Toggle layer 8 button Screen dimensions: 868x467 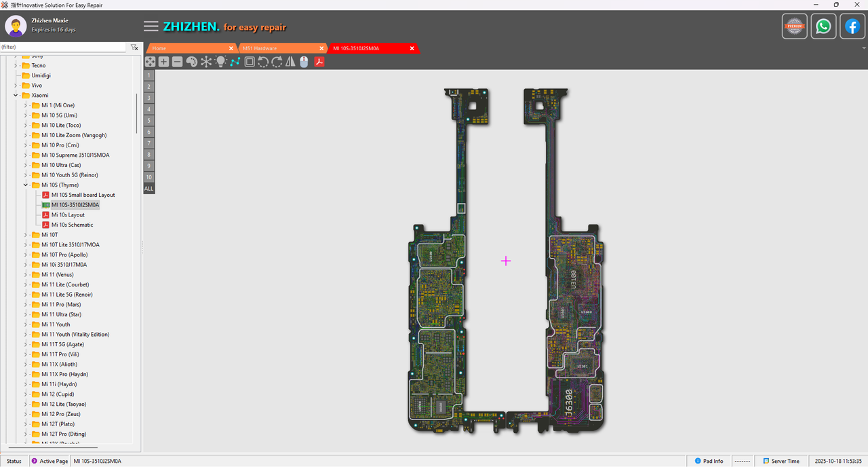(149, 155)
